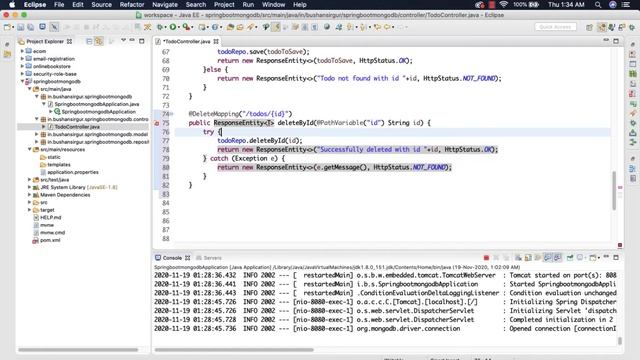Viewport: 640px width, 360px height.
Task: Toggle Console Scroll Lock
Action: click(x=528, y=258)
